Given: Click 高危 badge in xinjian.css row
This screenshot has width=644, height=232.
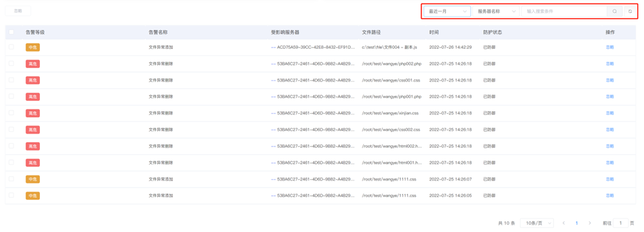Looking at the screenshot, I should tap(33, 113).
